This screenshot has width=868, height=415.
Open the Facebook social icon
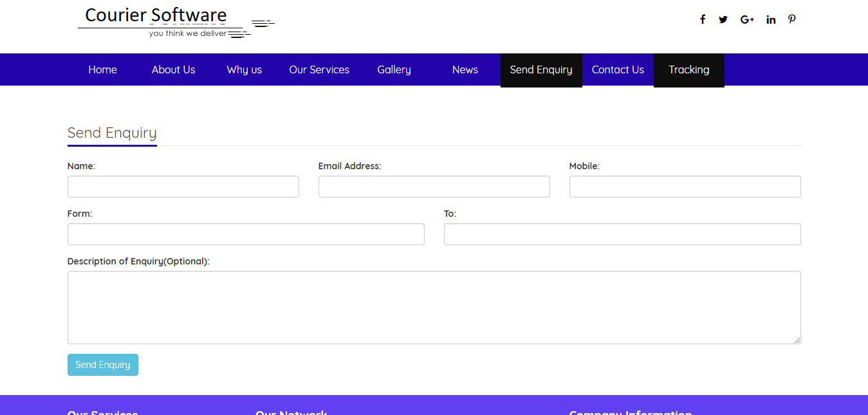pyautogui.click(x=703, y=19)
